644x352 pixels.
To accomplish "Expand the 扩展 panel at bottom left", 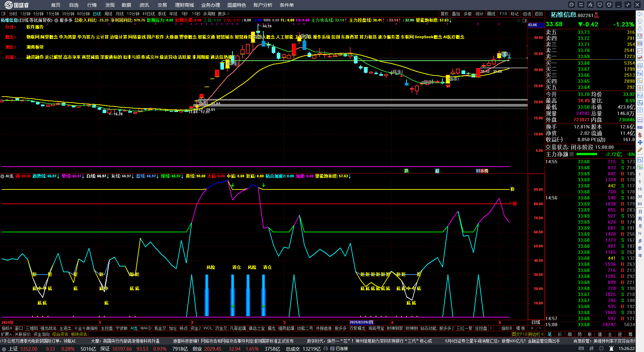I will click(6, 334).
